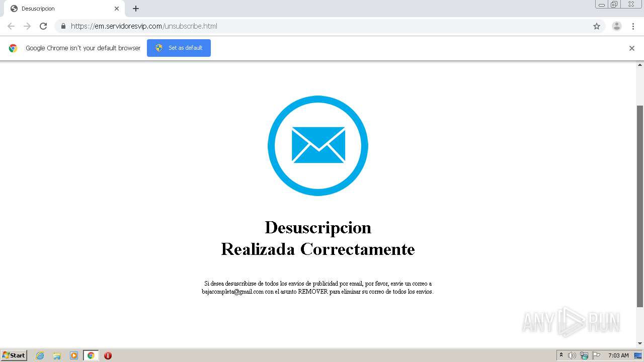The height and width of the screenshot is (362, 644).
Task: Open the Chrome profile avatar icon
Action: [617, 26]
